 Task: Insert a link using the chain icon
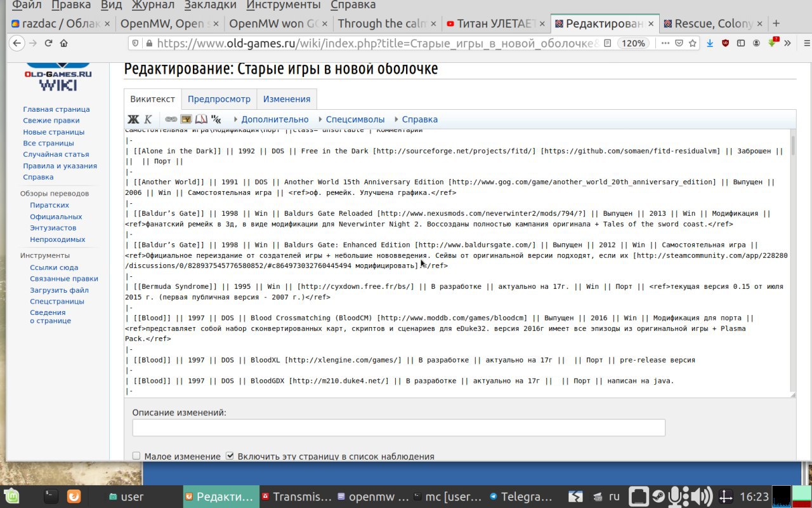(x=171, y=119)
